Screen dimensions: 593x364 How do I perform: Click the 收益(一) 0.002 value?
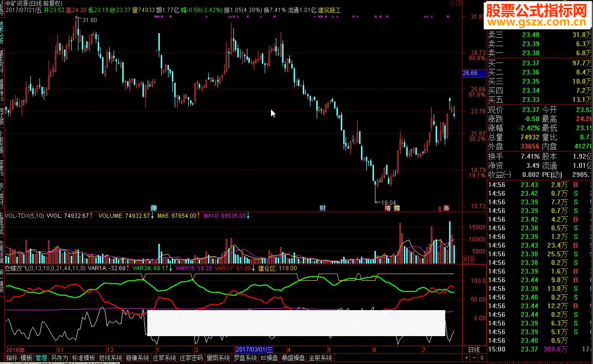[531, 175]
